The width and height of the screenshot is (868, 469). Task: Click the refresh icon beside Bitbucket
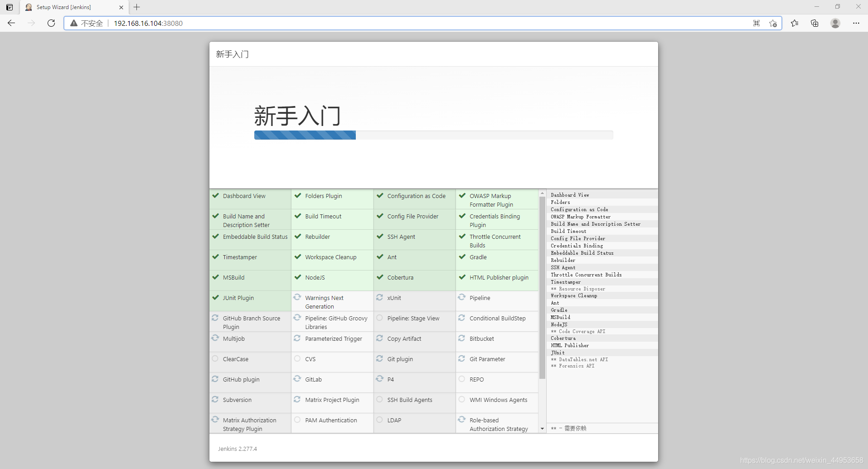462,338
